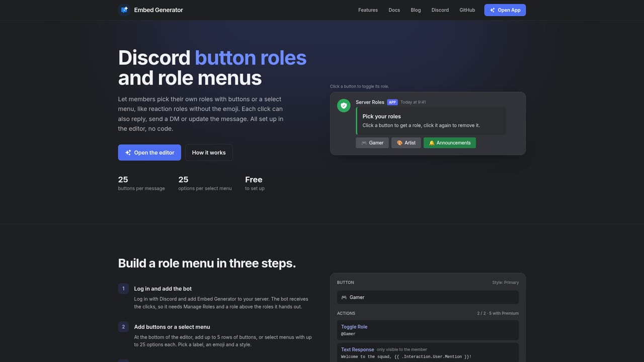This screenshot has width=644, height=362.
Task: Visit the Discord navigation link
Action: pyautogui.click(x=440, y=10)
